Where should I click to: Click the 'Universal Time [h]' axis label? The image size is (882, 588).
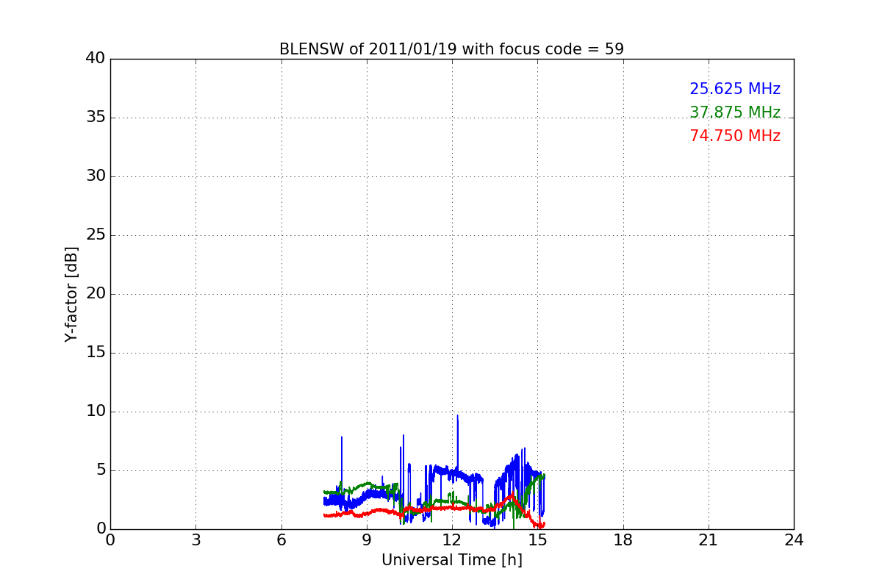coord(451,560)
